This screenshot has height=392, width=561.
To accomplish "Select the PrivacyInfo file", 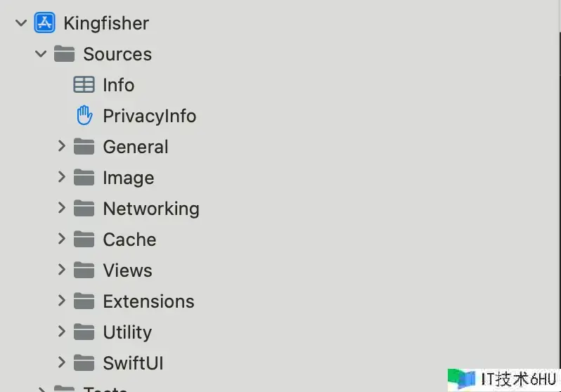I will coord(149,116).
